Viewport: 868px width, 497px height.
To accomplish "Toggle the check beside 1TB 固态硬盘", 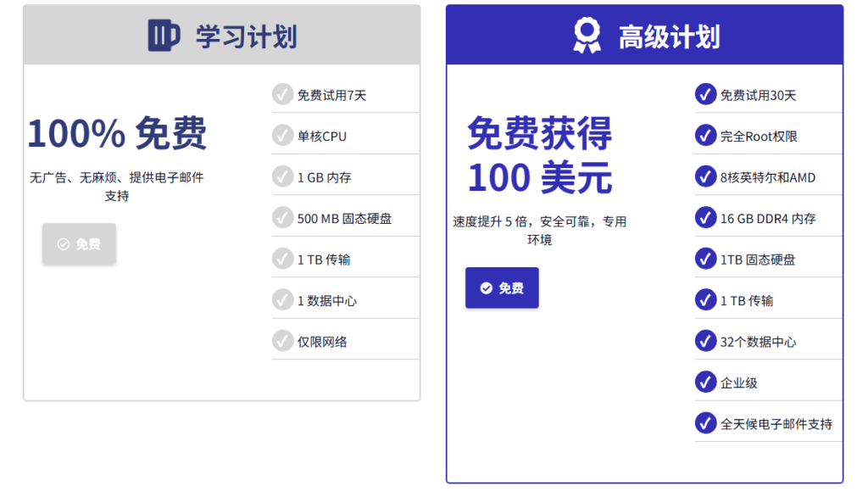I will tap(705, 259).
